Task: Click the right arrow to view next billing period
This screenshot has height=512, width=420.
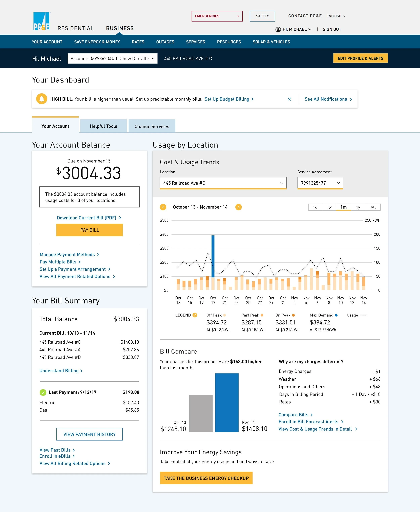Action: [x=239, y=207]
